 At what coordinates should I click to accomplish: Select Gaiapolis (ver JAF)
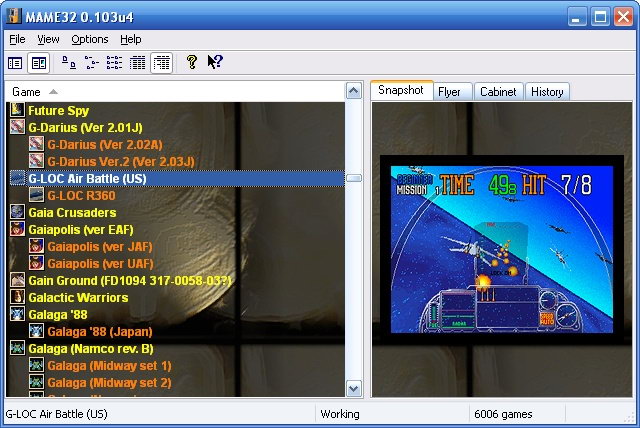pos(100,247)
